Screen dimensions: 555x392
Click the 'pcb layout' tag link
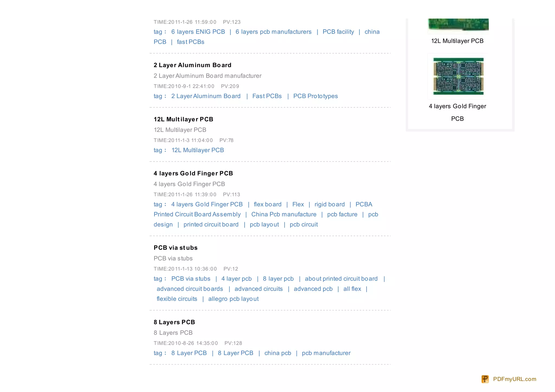(x=264, y=224)
